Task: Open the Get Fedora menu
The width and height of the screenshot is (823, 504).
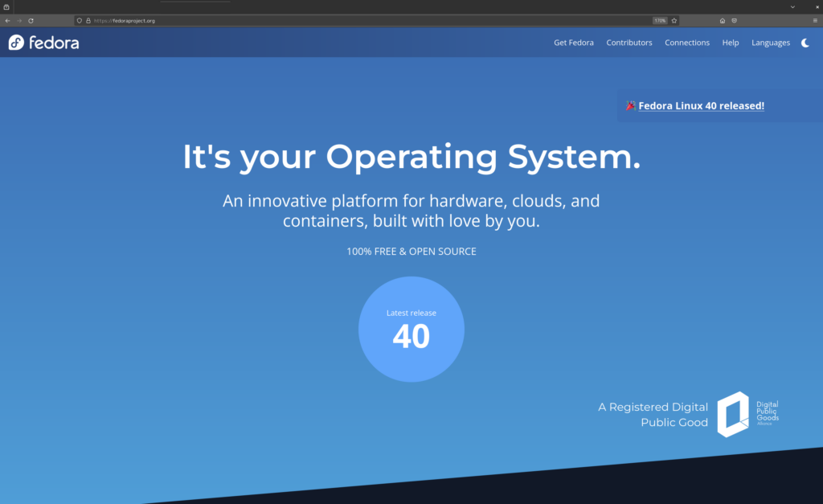Action: [x=574, y=43]
